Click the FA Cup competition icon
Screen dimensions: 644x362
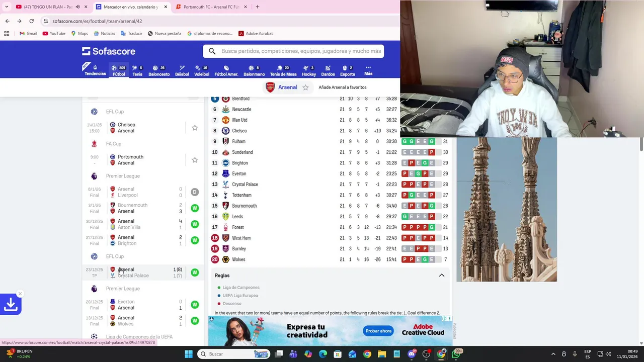(x=94, y=144)
